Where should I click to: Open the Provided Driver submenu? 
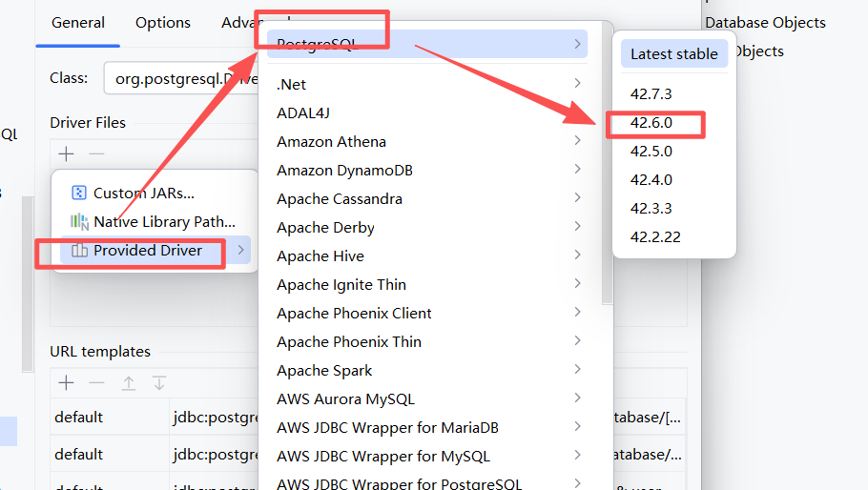click(x=155, y=250)
